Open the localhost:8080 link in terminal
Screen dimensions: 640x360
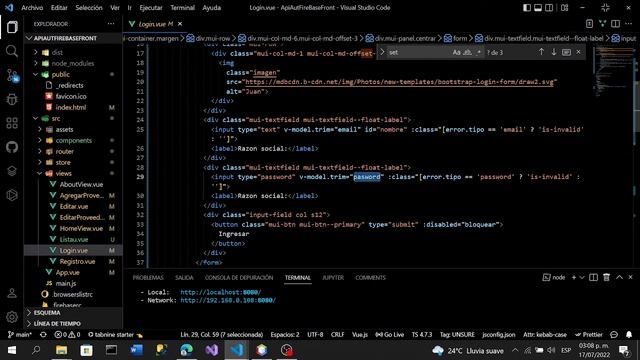(x=220, y=292)
